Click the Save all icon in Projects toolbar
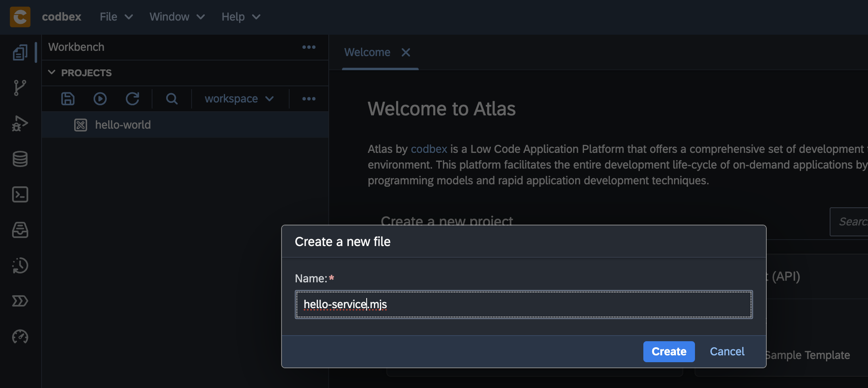Image resolution: width=868 pixels, height=388 pixels. click(x=68, y=99)
